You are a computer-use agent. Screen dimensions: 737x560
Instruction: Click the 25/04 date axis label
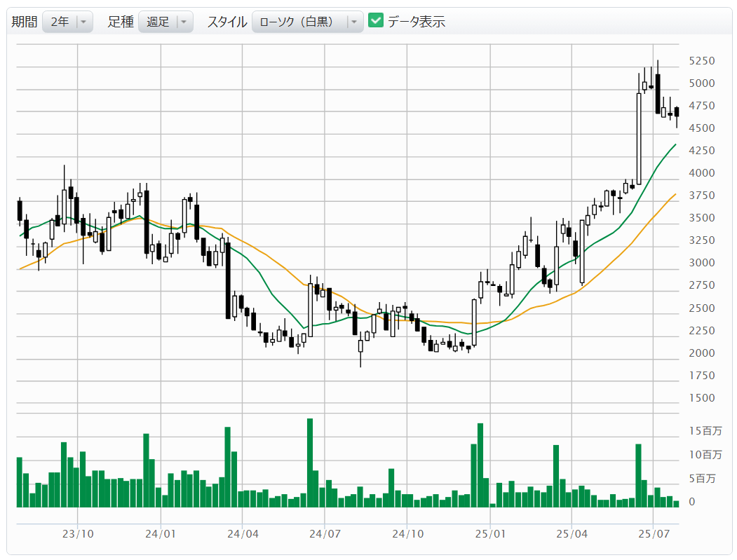pyautogui.click(x=572, y=533)
